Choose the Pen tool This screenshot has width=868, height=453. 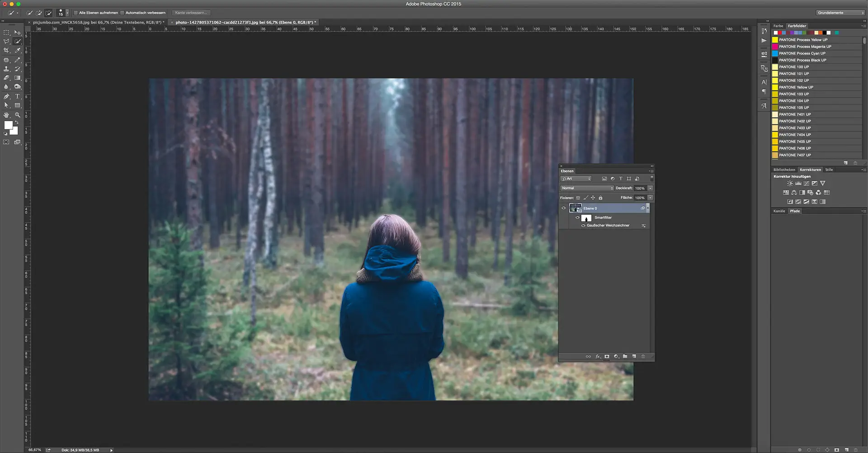[5, 96]
